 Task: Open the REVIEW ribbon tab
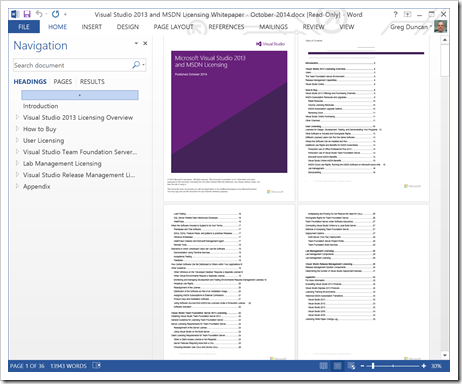pyautogui.click(x=313, y=27)
